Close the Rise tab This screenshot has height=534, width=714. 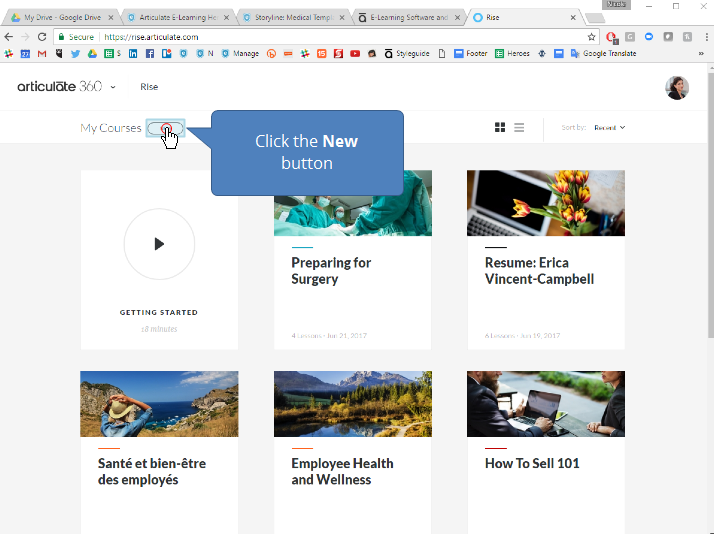tap(573, 17)
